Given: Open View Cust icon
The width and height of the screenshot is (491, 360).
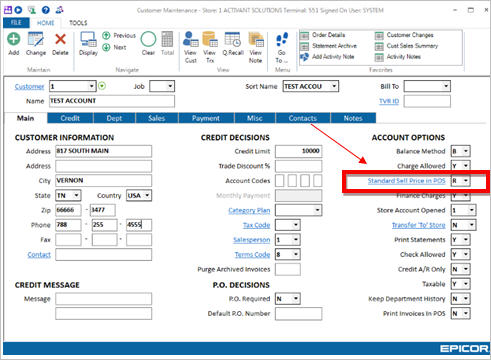Looking at the screenshot, I should coord(190,39).
